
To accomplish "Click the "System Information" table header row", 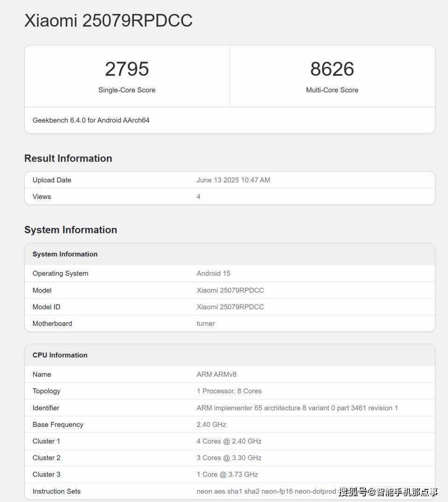I will (230, 254).
